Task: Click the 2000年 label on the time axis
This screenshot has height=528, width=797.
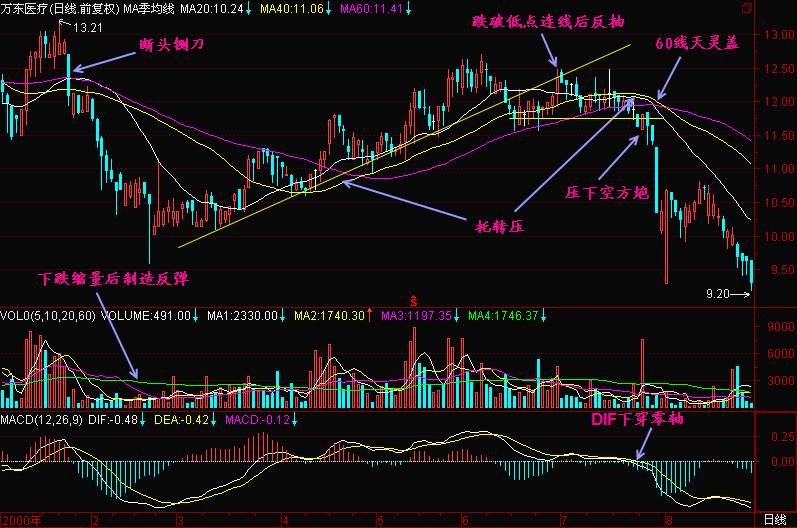Action: point(24,520)
